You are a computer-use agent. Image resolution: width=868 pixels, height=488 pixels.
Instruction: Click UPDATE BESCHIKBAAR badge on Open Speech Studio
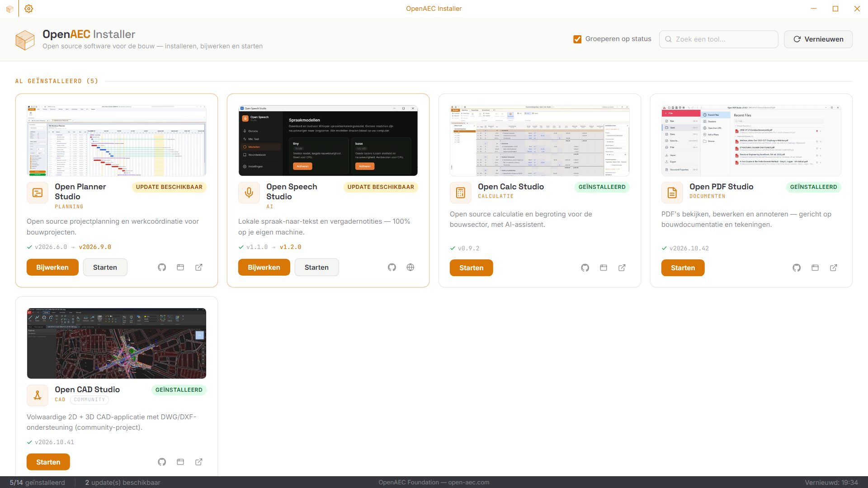point(381,187)
